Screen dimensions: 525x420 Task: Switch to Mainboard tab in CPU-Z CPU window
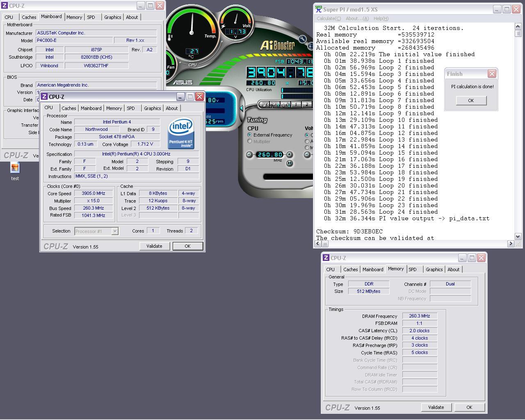pyautogui.click(x=91, y=108)
